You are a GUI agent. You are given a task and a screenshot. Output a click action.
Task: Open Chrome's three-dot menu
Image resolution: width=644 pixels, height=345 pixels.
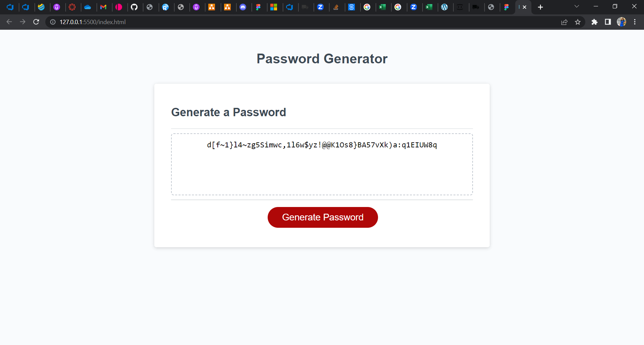[x=635, y=22]
